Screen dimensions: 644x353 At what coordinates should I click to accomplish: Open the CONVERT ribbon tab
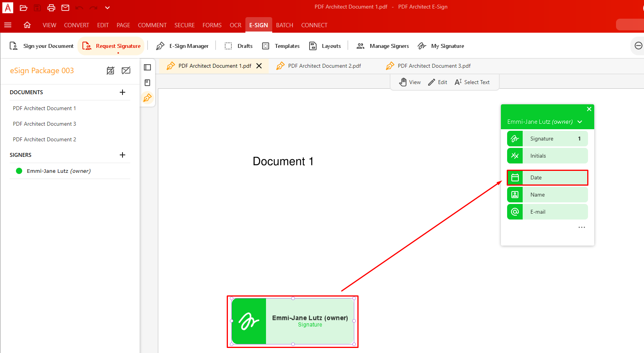(x=77, y=25)
